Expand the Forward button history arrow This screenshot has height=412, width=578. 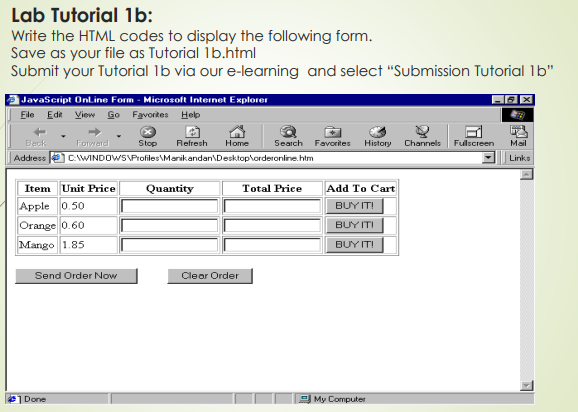tap(119, 136)
